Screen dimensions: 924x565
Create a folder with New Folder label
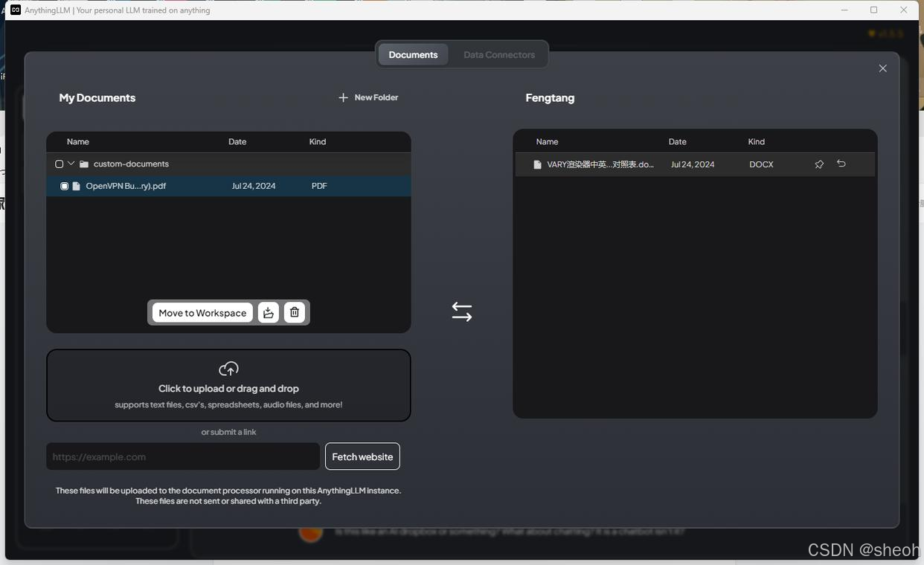click(376, 97)
